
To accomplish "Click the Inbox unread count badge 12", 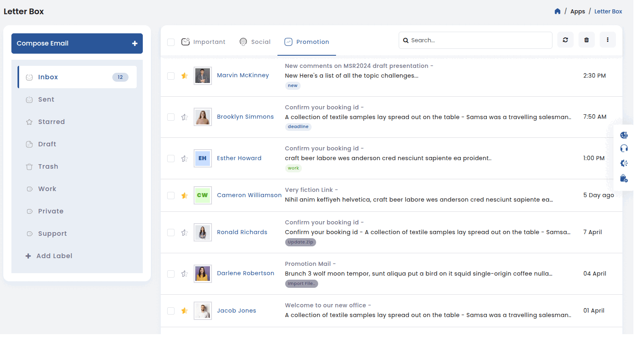I will tap(120, 77).
